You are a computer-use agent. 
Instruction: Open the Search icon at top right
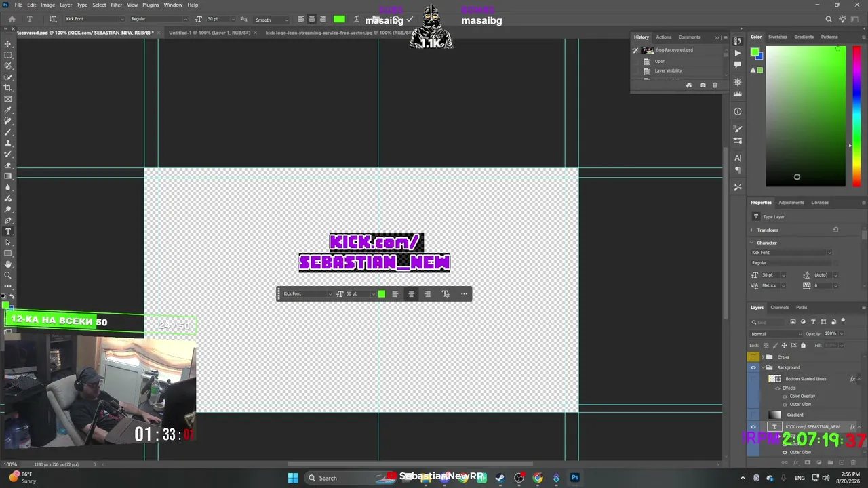click(829, 20)
